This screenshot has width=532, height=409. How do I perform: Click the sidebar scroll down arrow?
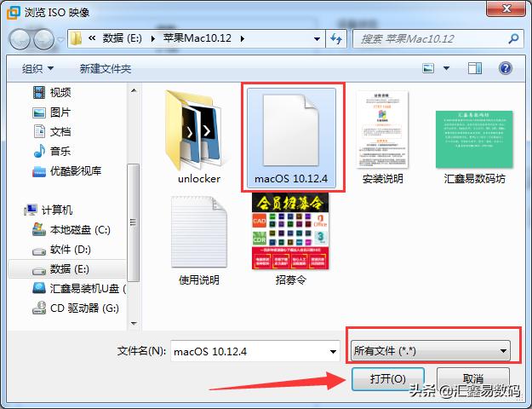click(134, 324)
